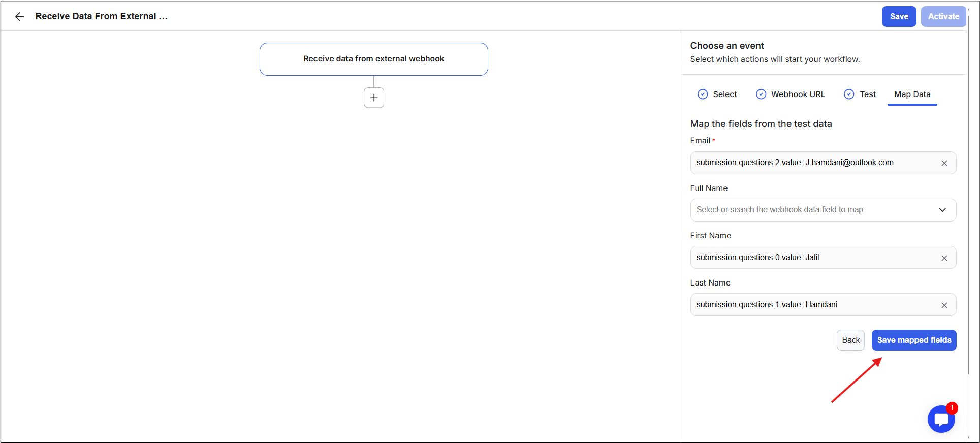Open the Email mapping dropdown
980x443 pixels.
(813, 163)
